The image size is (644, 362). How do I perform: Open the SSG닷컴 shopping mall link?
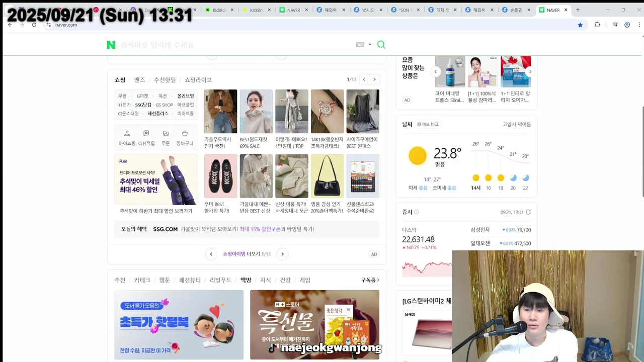(143, 105)
